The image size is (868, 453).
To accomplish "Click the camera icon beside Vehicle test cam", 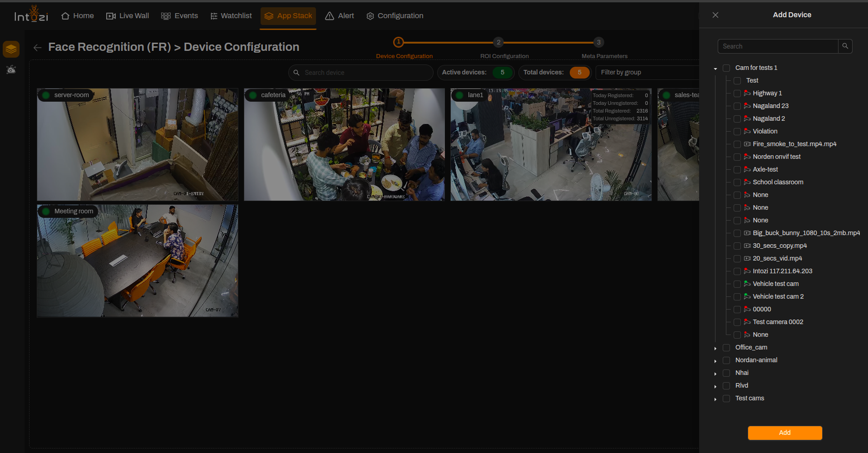I will tap(747, 284).
